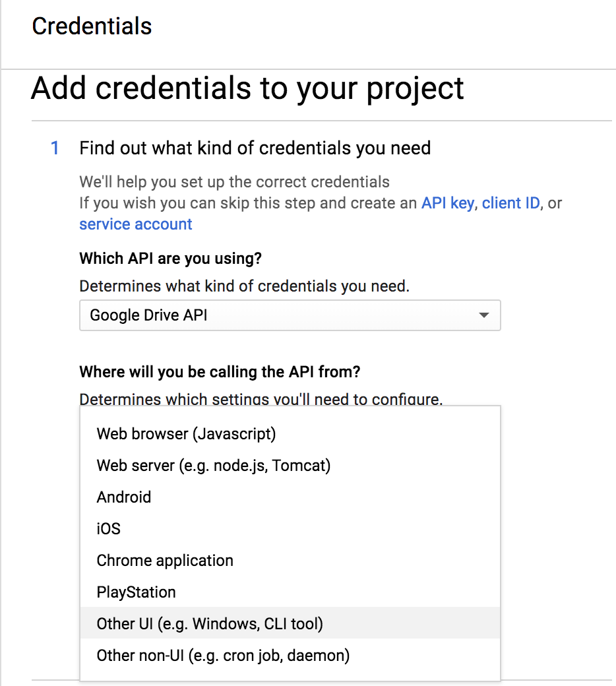Select PlayStation from the dropdown list

(x=290, y=592)
